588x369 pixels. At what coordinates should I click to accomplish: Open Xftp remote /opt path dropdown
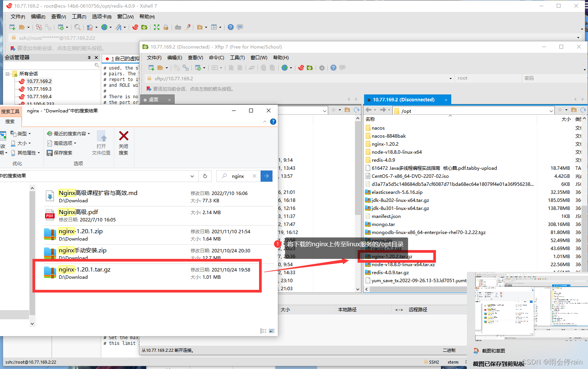[x=551, y=111]
